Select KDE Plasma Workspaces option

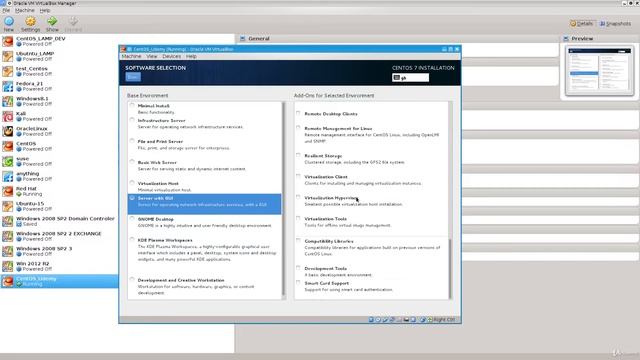click(x=132, y=240)
